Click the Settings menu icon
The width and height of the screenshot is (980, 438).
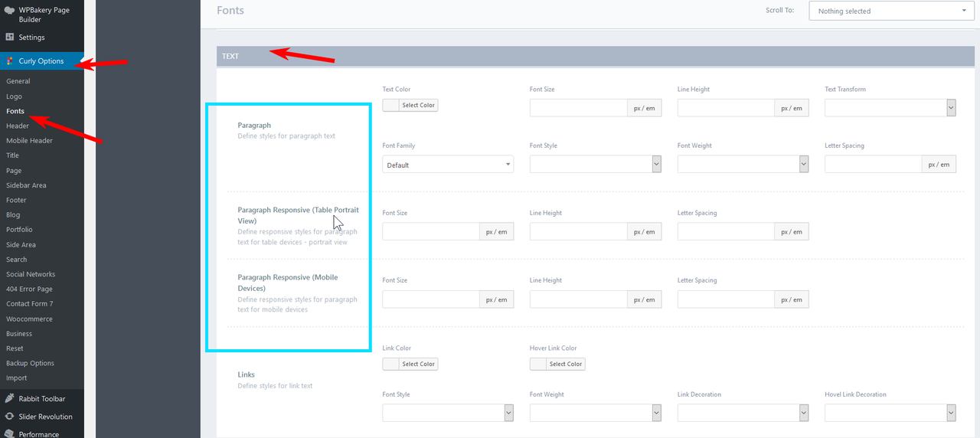click(9, 37)
